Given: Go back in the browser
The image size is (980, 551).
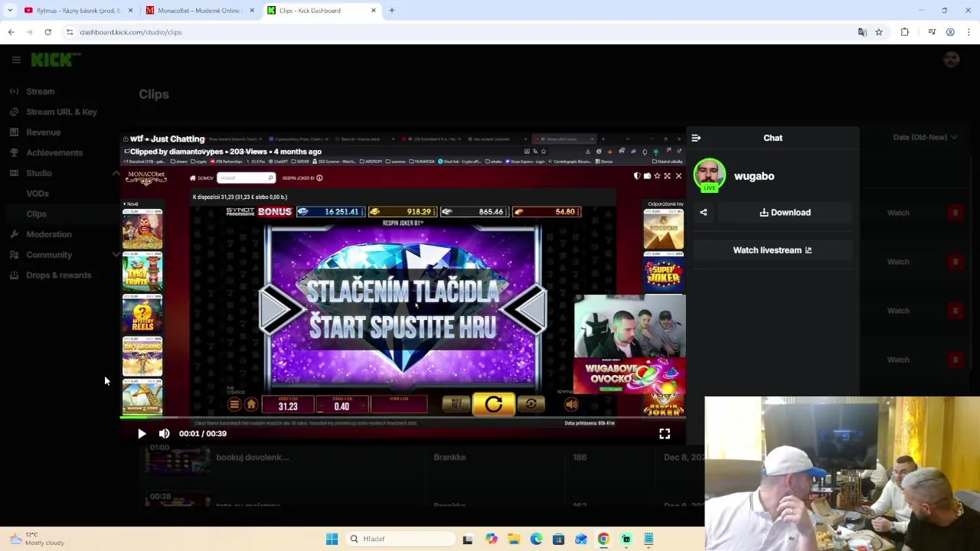Looking at the screenshot, I should pos(11,32).
